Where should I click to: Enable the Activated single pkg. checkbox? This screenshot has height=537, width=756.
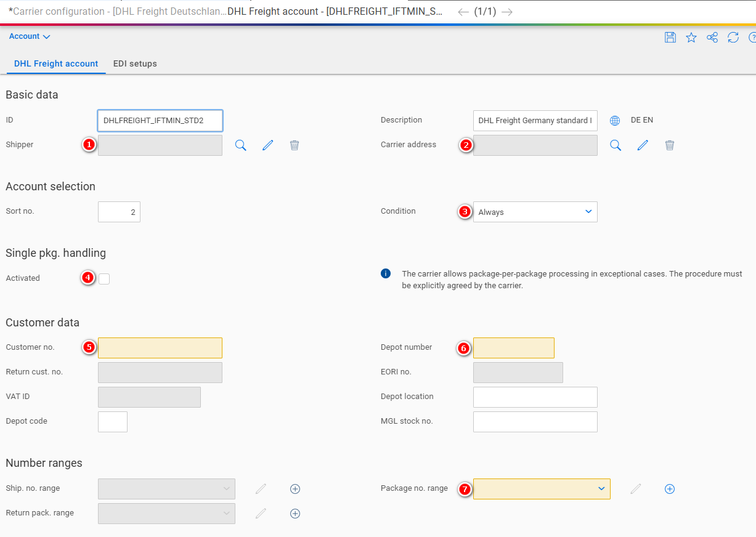click(x=104, y=279)
